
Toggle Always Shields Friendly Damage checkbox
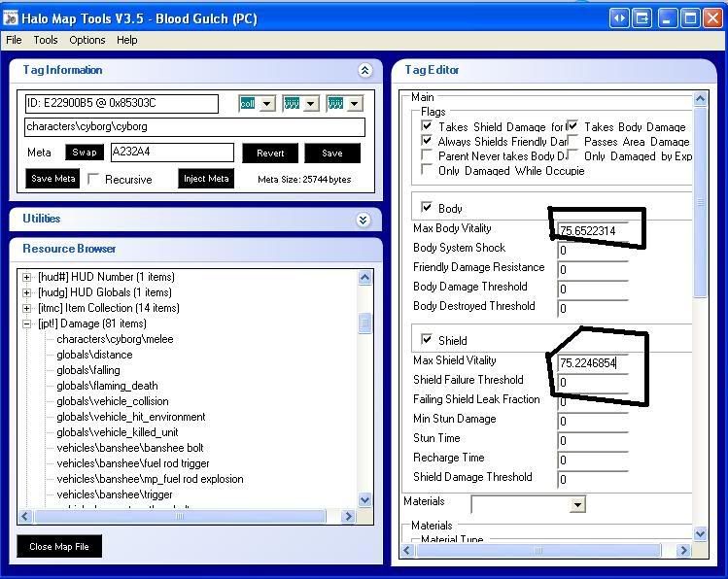click(x=427, y=140)
